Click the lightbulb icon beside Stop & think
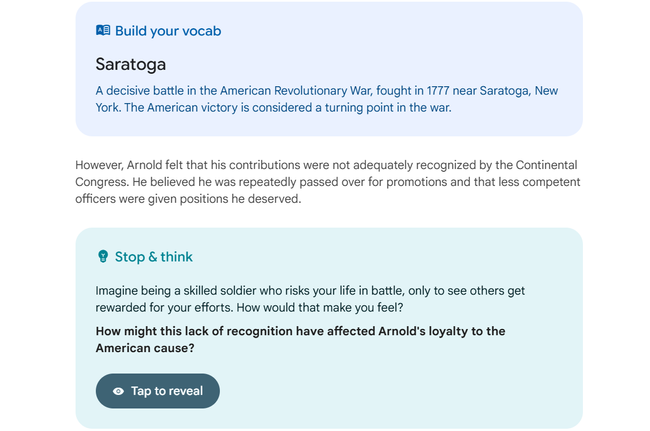Image resolution: width=650 pixels, height=431 pixels. (x=103, y=257)
